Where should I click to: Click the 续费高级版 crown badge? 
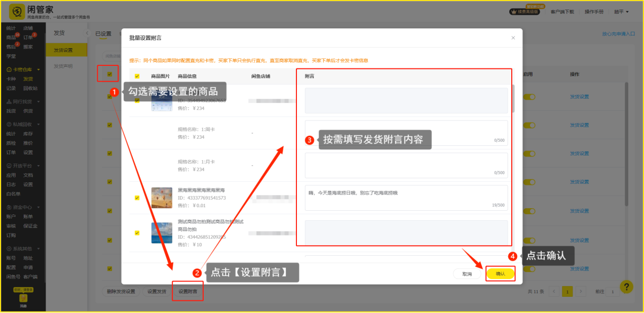coord(527,12)
